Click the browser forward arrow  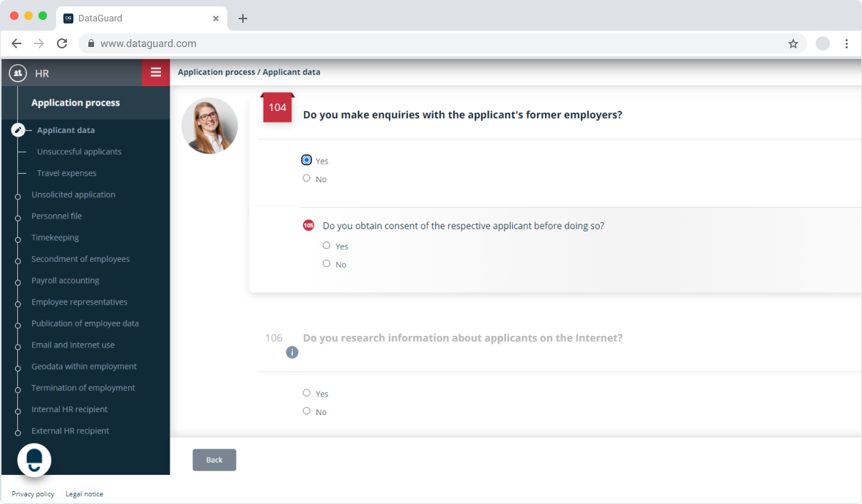click(39, 43)
